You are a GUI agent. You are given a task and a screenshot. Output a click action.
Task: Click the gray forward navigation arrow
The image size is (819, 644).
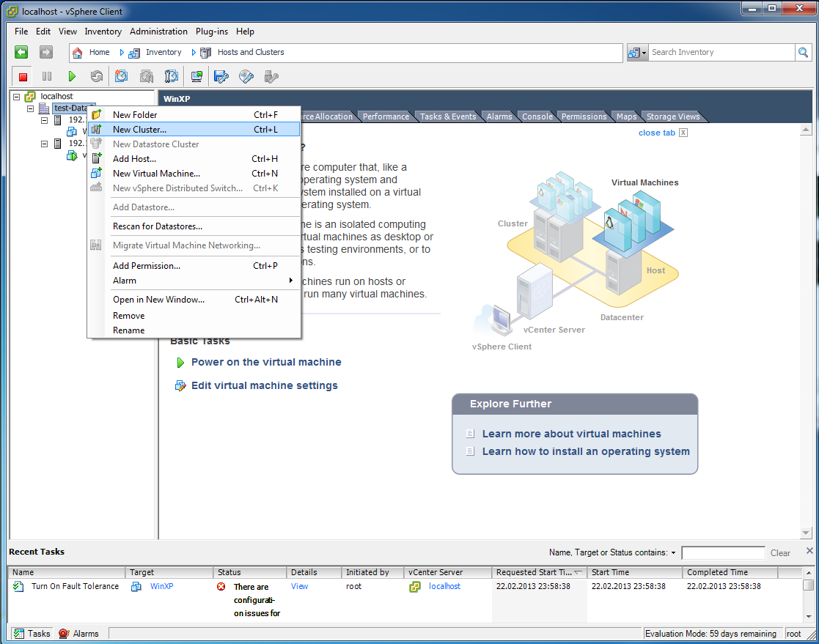pyautogui.click(x=46, y=52)
